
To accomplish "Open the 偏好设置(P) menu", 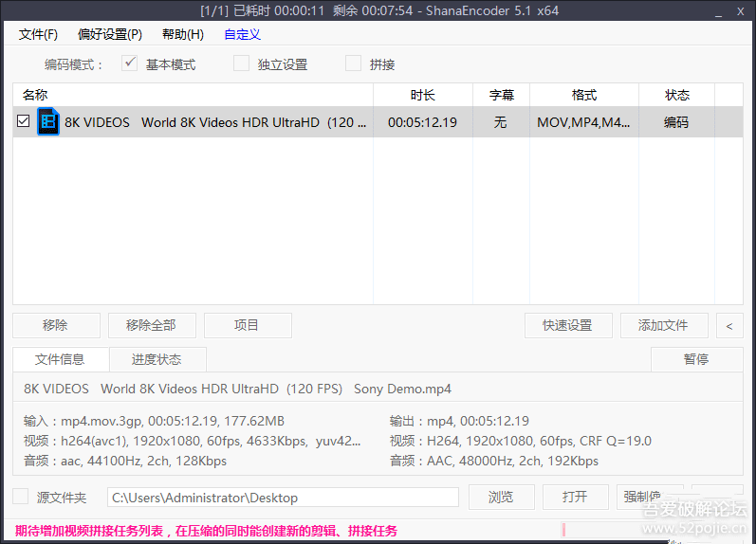I will point(110,34).
